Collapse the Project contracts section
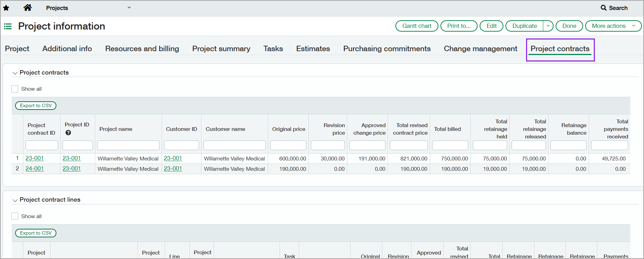This screenshot has width=644, height=259. pyautogui.click(x=15, y=73)
